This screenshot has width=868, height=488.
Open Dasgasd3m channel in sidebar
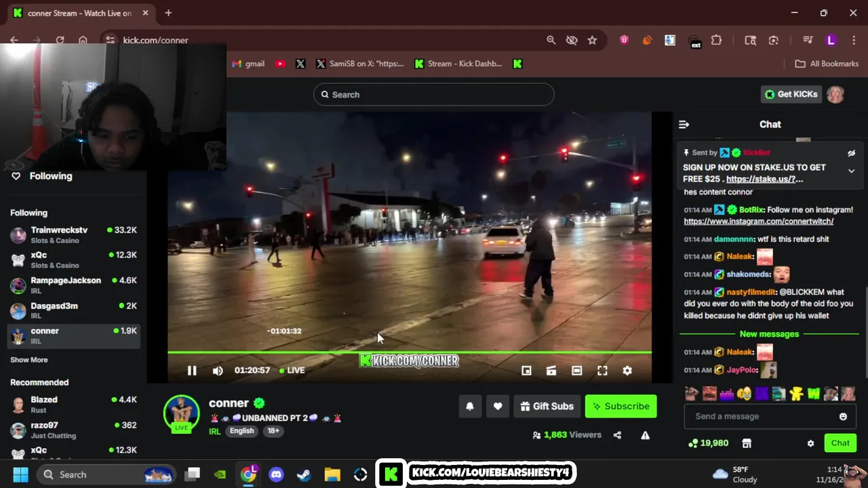coord(74,310)
